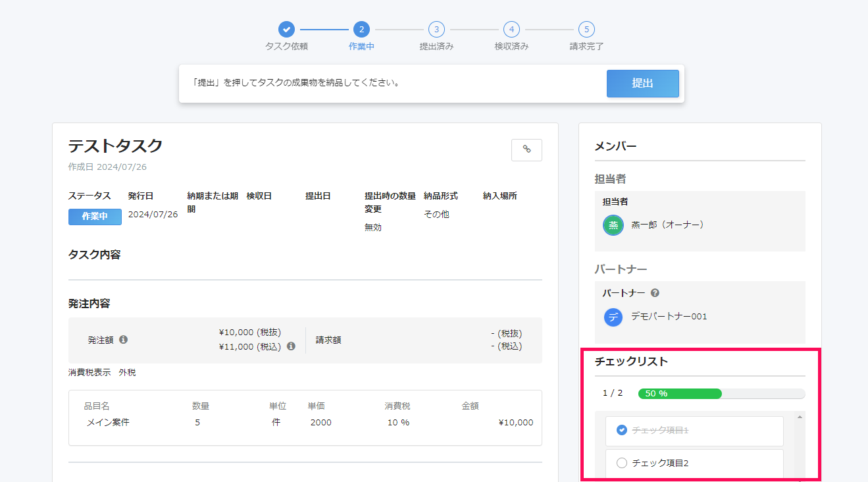Check チェック項目2 in the checklist

622,463
